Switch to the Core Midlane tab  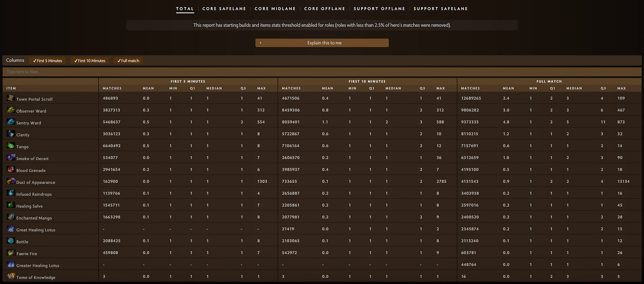[x=275, y=8]
